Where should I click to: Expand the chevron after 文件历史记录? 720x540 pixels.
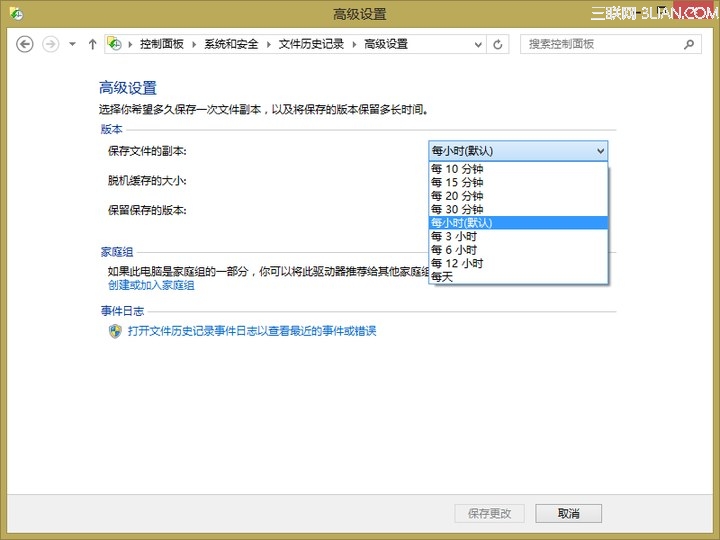coord(354,44)
